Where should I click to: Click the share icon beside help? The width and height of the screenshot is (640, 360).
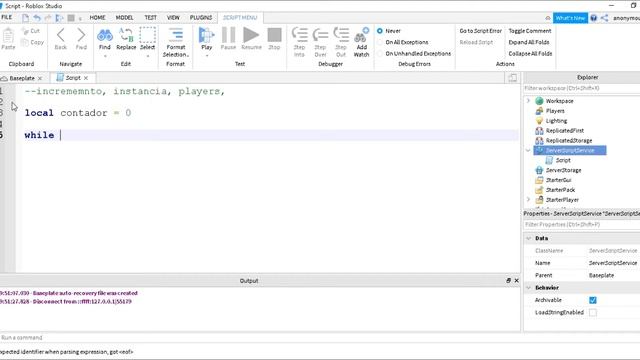[604, 18]
